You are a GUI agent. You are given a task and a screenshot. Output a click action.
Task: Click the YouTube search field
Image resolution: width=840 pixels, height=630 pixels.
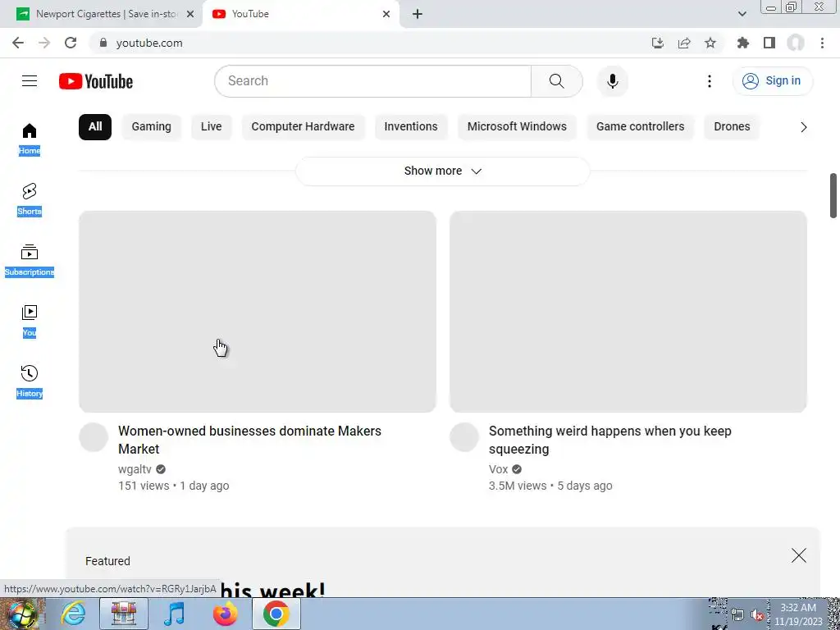tap(373, 81)
